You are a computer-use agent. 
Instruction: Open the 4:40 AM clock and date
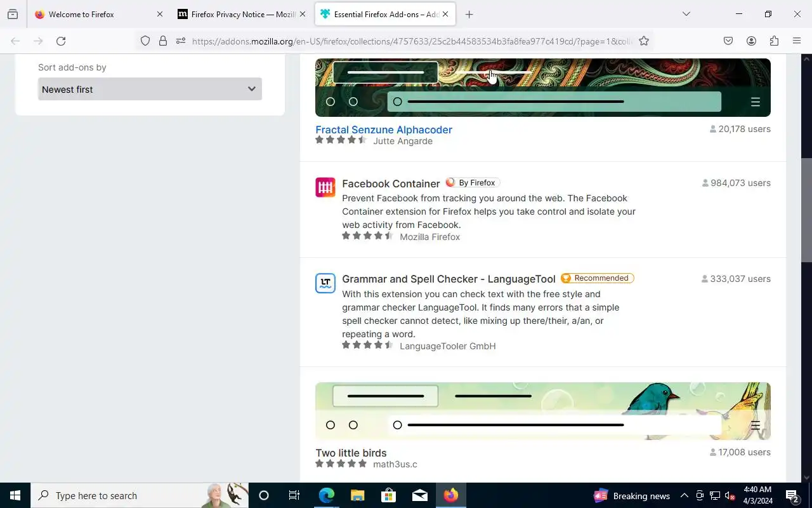(757, 495)
